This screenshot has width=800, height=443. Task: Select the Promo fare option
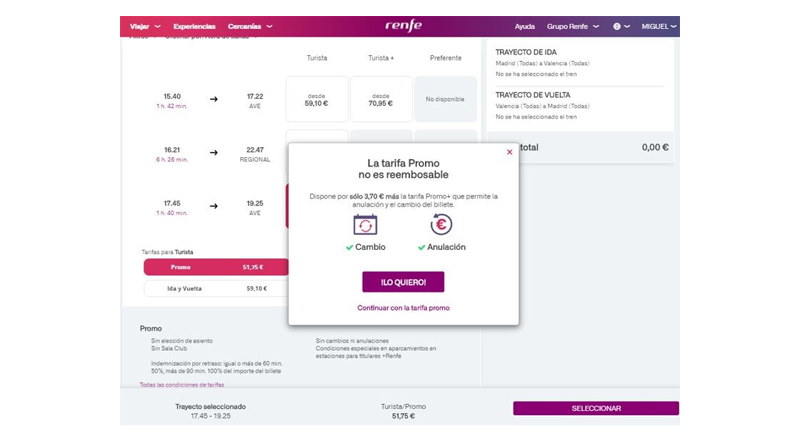click(215, 267)
